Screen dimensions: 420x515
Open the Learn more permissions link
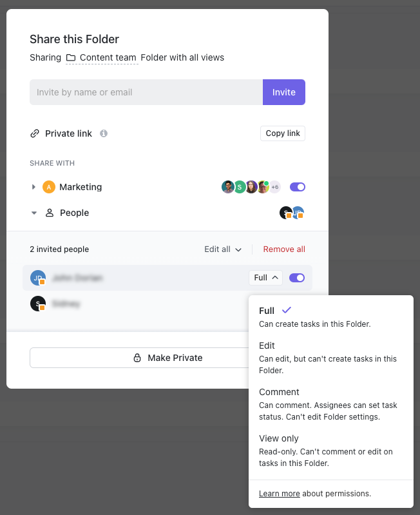279,494
